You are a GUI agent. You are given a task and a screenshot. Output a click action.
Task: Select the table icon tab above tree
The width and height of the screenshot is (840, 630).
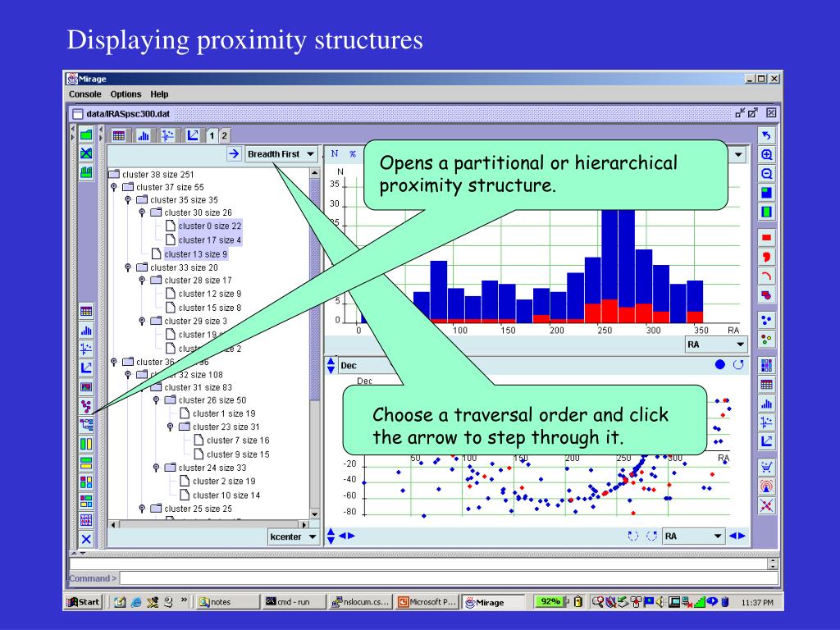point(118,135)
